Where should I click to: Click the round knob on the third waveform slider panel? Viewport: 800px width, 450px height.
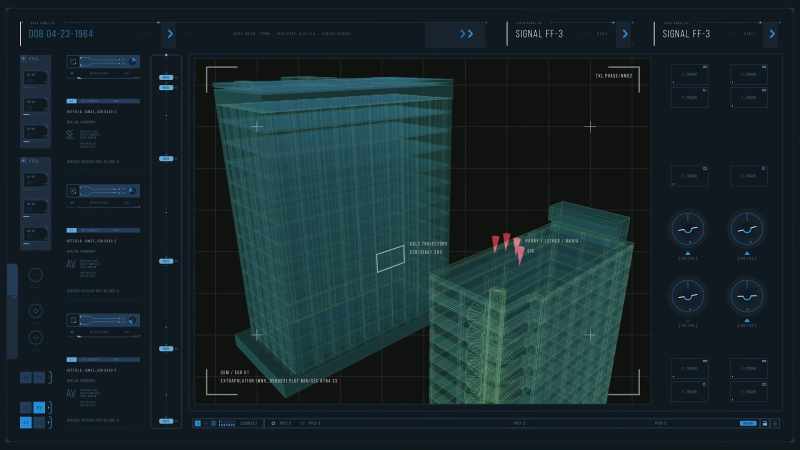[133, 320]
